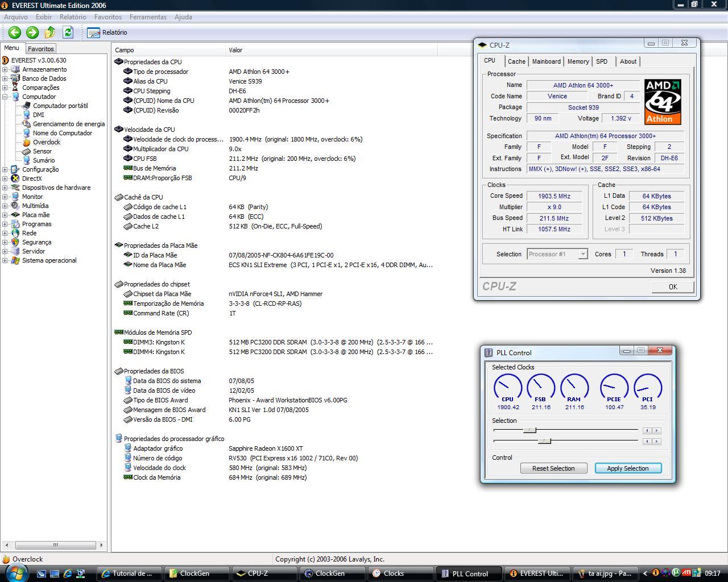Expand the Comparações tree node

[x=5, y=88]
